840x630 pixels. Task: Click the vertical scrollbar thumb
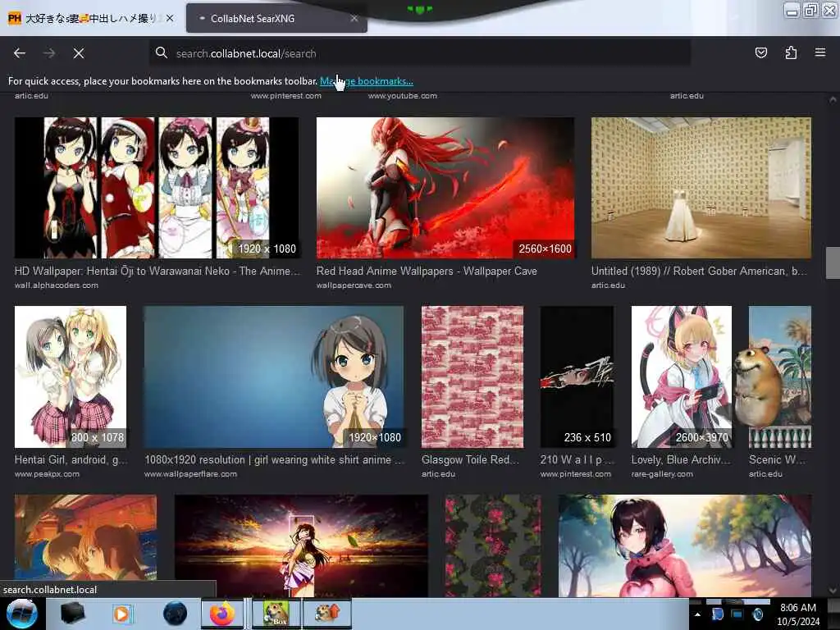coord(833,262)
